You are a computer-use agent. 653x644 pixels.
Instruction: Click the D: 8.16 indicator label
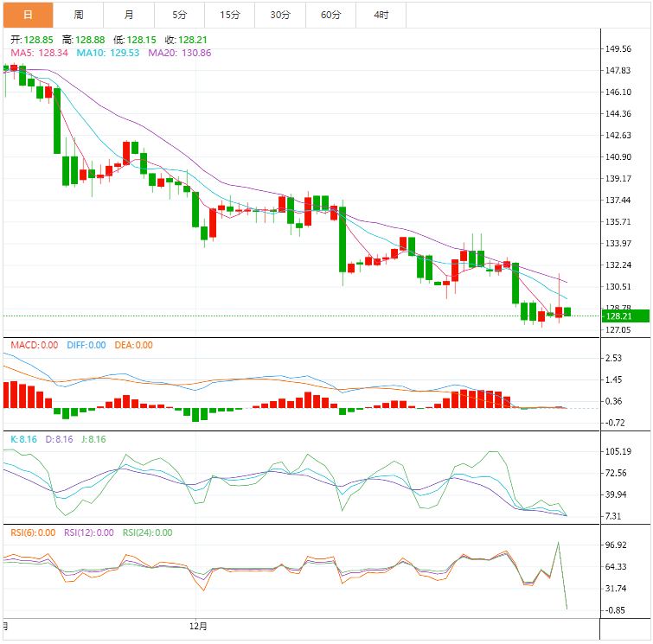[59, 439]
